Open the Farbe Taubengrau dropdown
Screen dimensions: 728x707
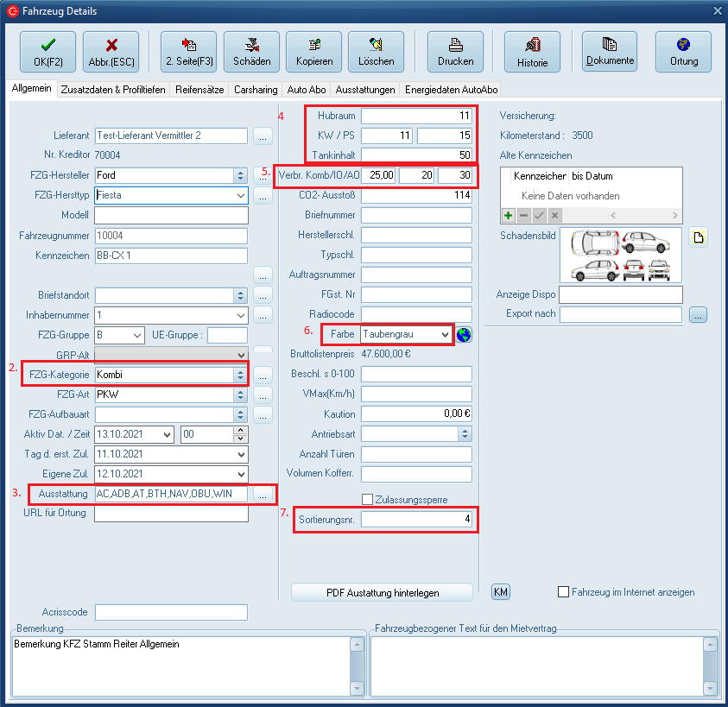[x=445, y=334]
